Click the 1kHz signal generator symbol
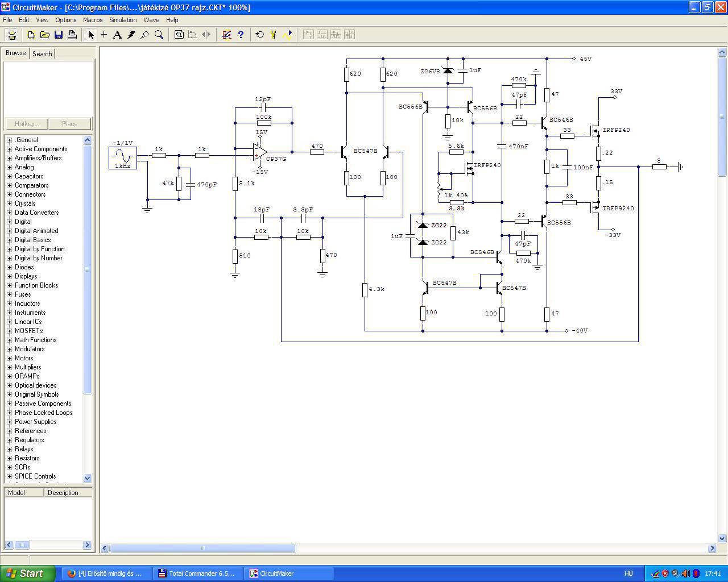 [123, 157]
